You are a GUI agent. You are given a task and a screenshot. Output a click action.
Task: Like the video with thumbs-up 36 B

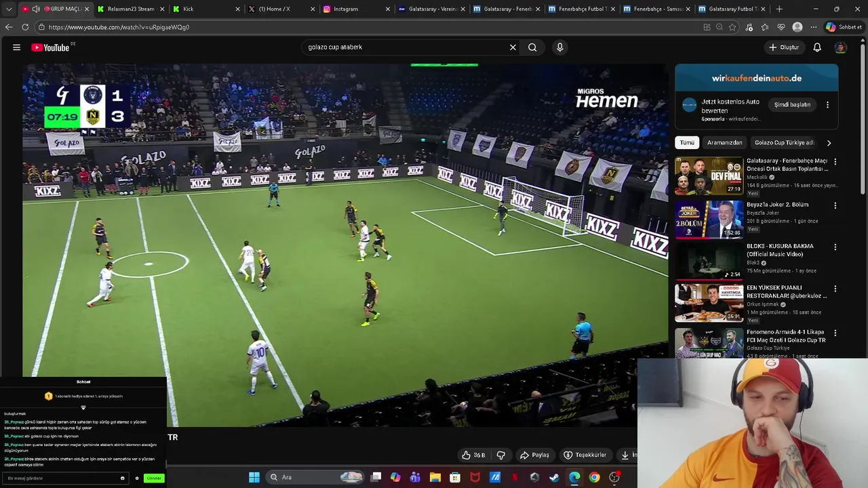point(473,455)
